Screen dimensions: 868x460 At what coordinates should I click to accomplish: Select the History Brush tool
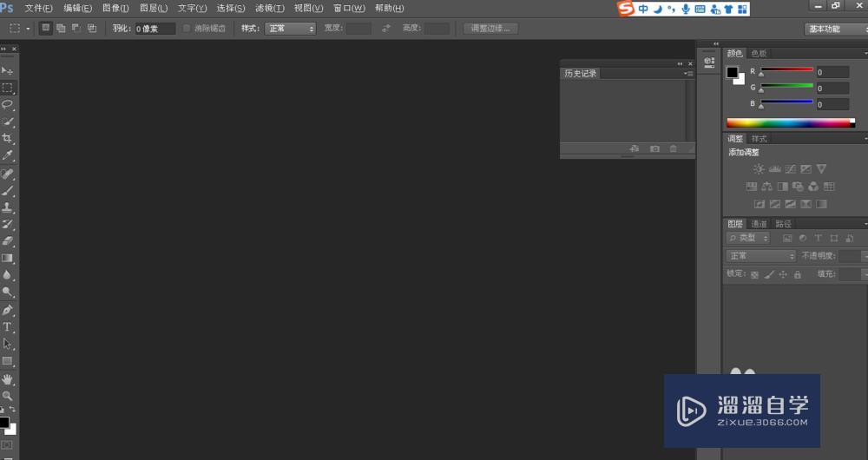(x=7, y=224)
